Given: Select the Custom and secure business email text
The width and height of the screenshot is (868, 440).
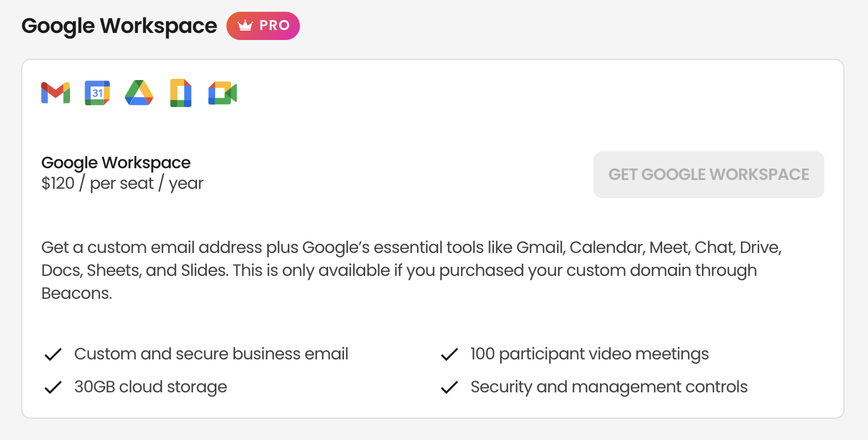Looking at the screenshot, I should click(211, 354).
